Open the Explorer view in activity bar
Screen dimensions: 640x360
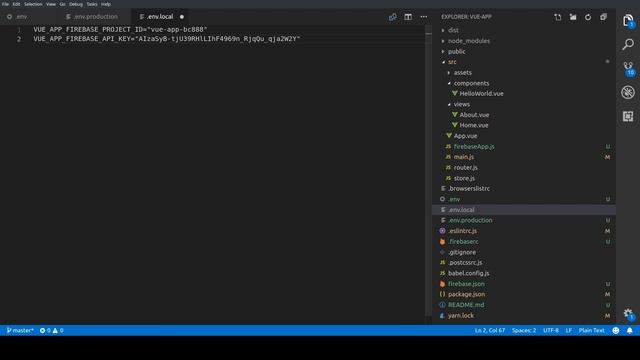pyautogui.click(x=628, y=20)
